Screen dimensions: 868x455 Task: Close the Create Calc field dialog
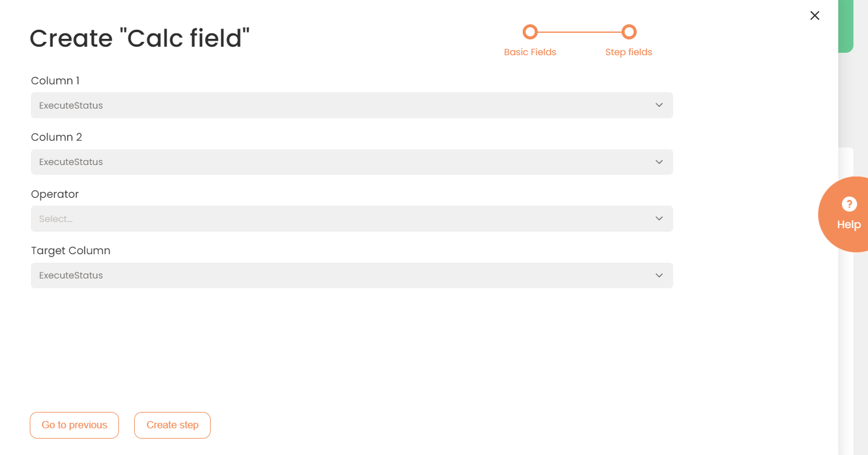(815, 16)
